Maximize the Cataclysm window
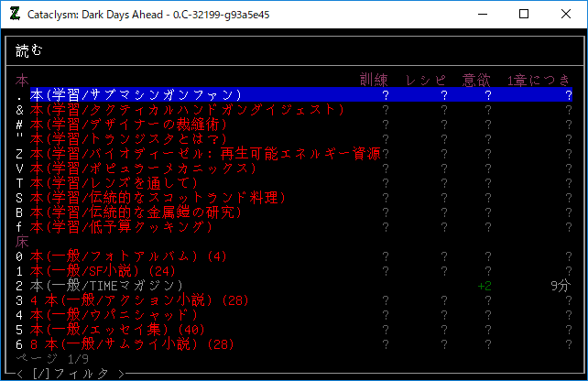588x381 pixels. [524, 15]
